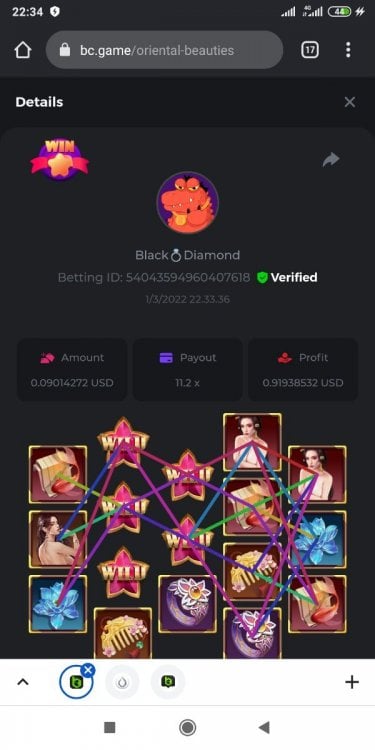Switch to the water-drop icon tab
The image size is (375, 750).
click(122, 682)
